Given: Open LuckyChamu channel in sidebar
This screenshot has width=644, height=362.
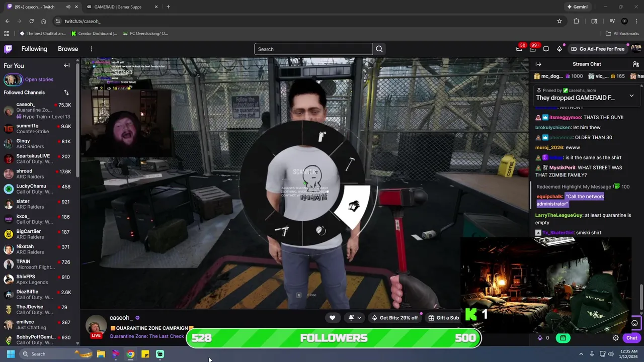Looking at the screenshot, I should 39,189.
